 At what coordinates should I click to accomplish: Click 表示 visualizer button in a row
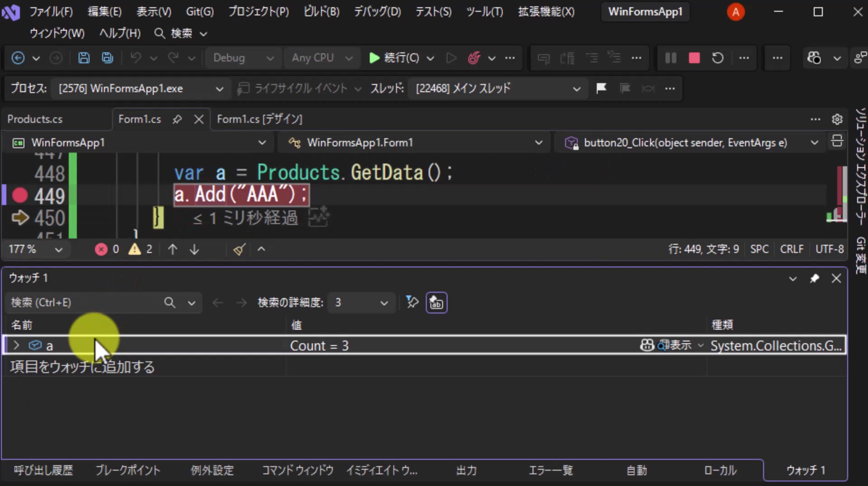[x=675, y=346]
